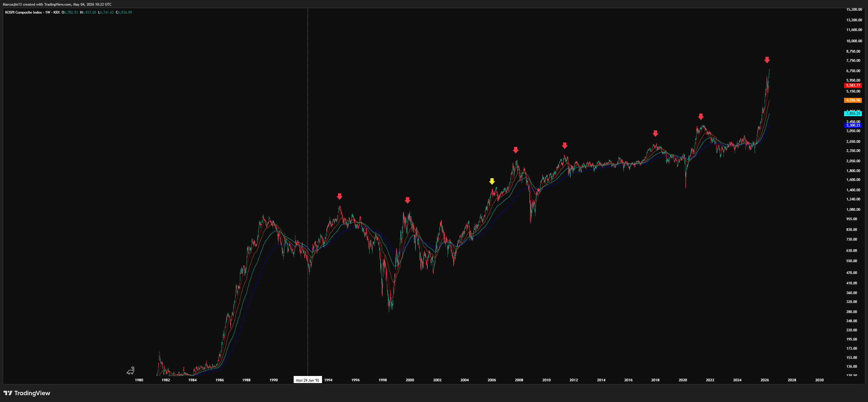
Task: Click the red arrow above the 2021 peak
Action: coord(701,117)
